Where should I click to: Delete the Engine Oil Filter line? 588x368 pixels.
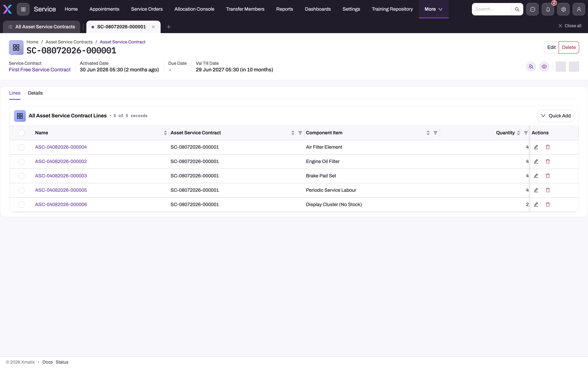(548, 161)
